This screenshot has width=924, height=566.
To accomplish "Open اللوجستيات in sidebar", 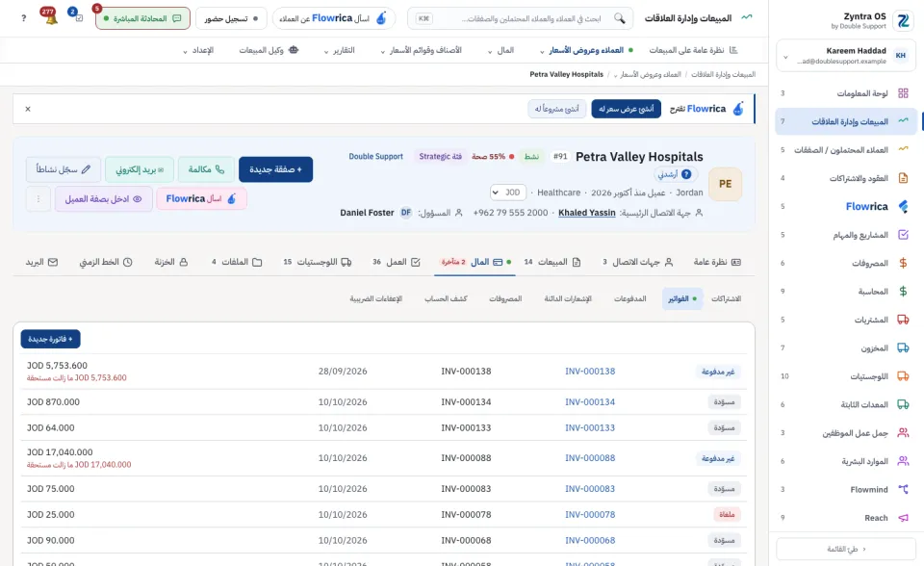I will tap(846, 376).
